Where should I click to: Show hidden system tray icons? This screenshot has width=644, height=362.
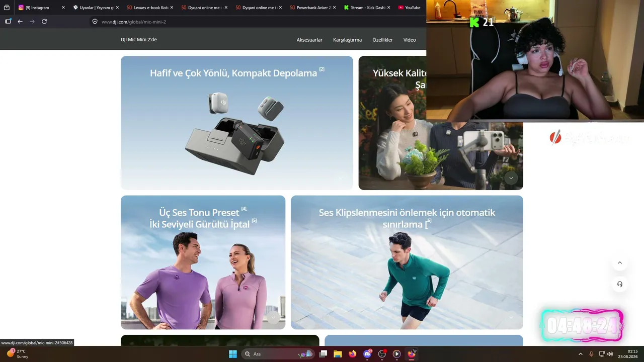pos(581,354)
